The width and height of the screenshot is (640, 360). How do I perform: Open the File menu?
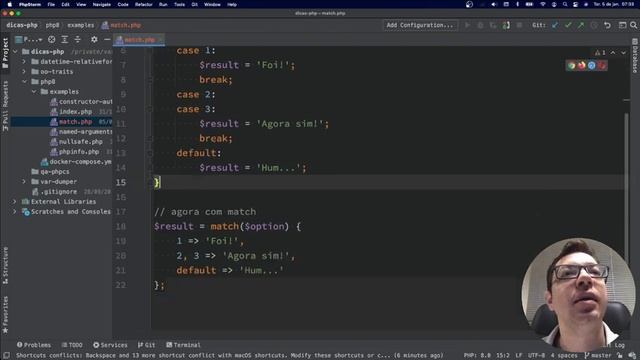pyautogui.click(x=51, y=4)
